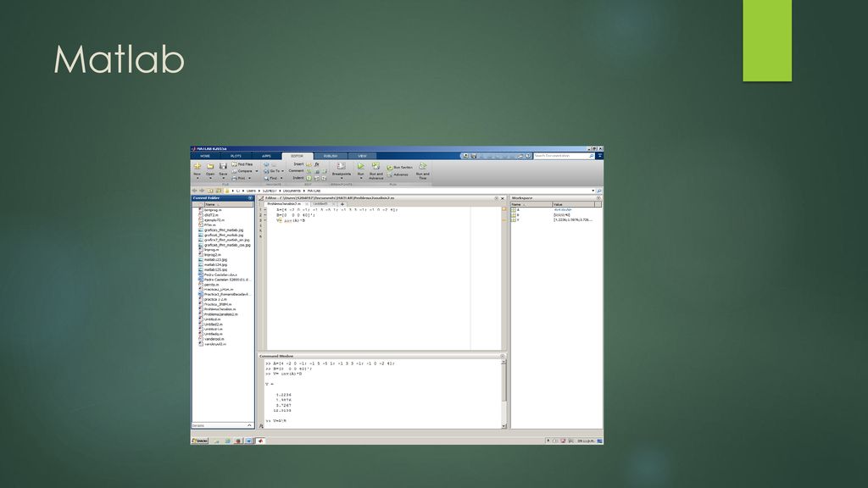The image size is (868, 488).
Task: Click the documentation search magnifier icon
Action: pyautogui.click(x=592, y=156)
